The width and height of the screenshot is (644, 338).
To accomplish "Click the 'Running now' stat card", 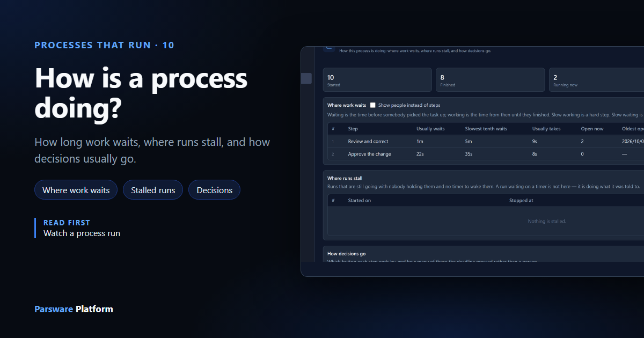I will point(596,79).
